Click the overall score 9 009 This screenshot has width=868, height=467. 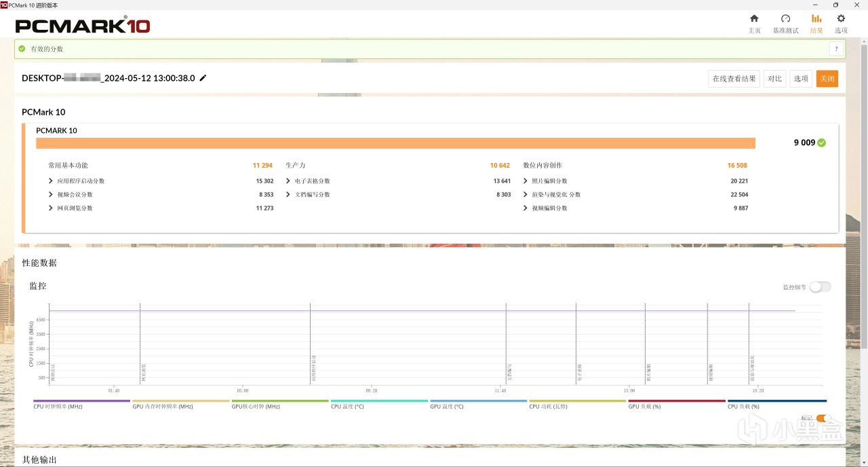[804, 143]
